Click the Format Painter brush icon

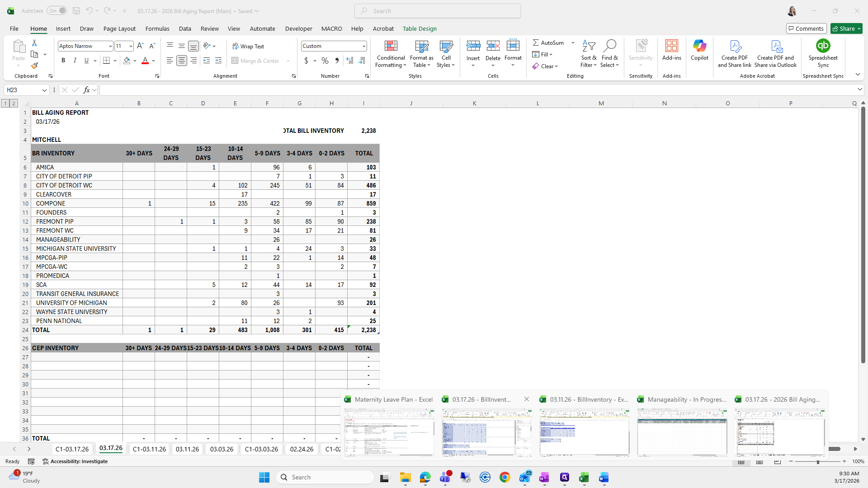click(x=34, y=66)
